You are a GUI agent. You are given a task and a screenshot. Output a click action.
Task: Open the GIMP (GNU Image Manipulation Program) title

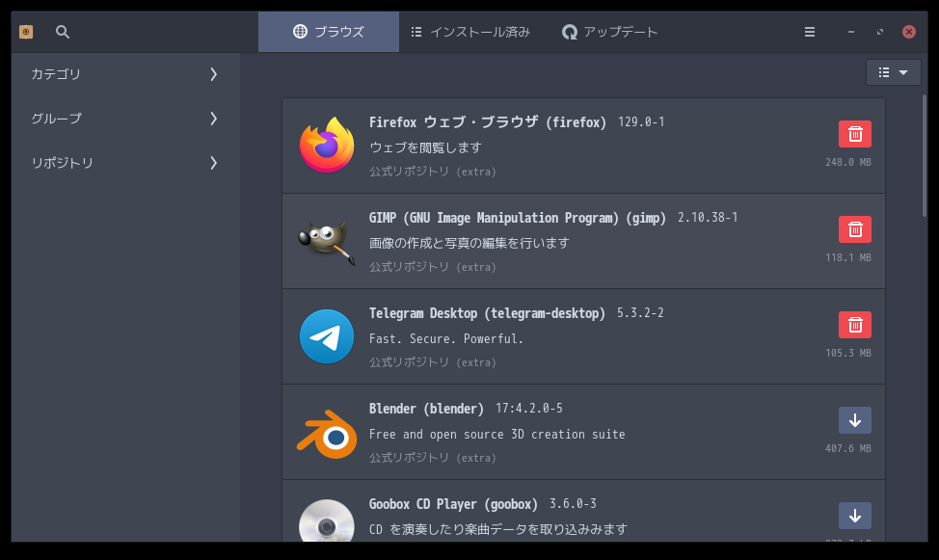coord(518,218)
